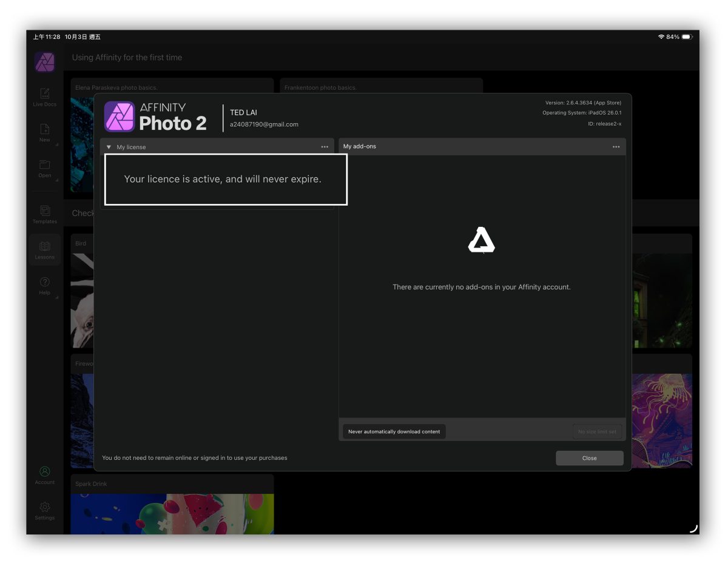Viewport: 728px width, 563px height.
Task: Close the account dialog
Action: tap(590, 458)
